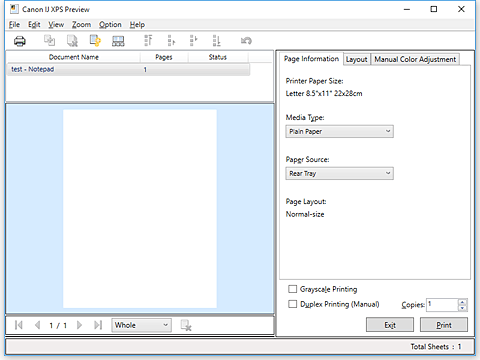The image size is (480, 360).
Task: Minimize the Canon IJ XPS Preview window
Action: [x=407, y=9]
